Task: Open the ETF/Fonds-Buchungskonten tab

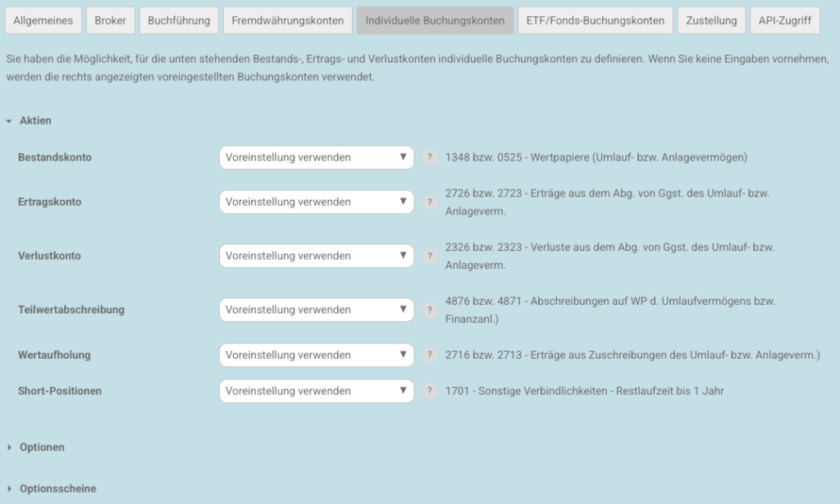Action: point(594,20)
